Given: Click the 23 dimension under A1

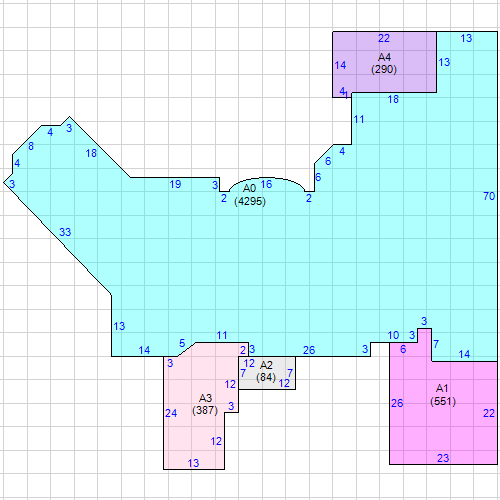Looking at the screenshot, I should click(x=443, y=458).
